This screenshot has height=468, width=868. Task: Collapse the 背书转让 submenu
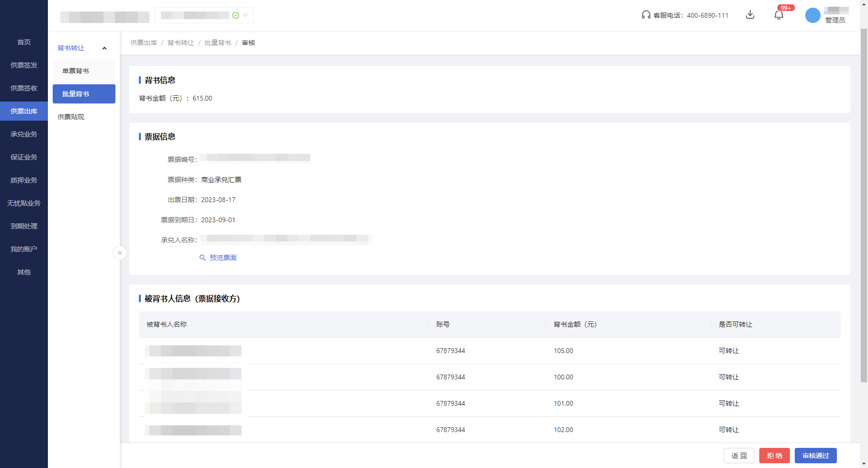pyautogui.click(x=104, y=48)
